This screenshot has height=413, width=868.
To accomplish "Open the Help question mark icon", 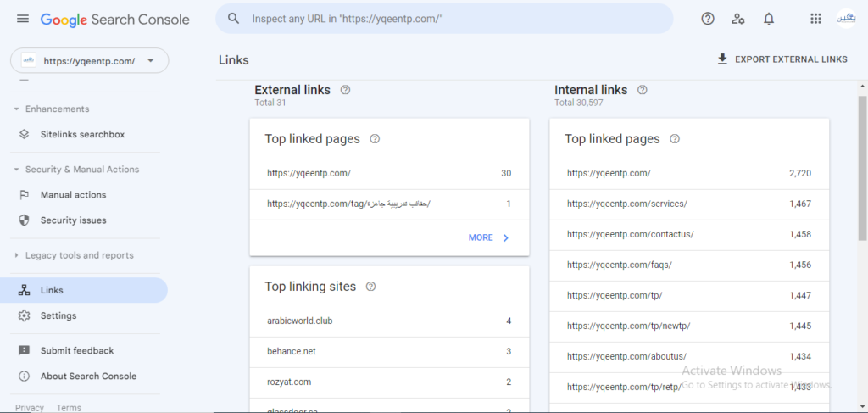I will coord(708,19).
